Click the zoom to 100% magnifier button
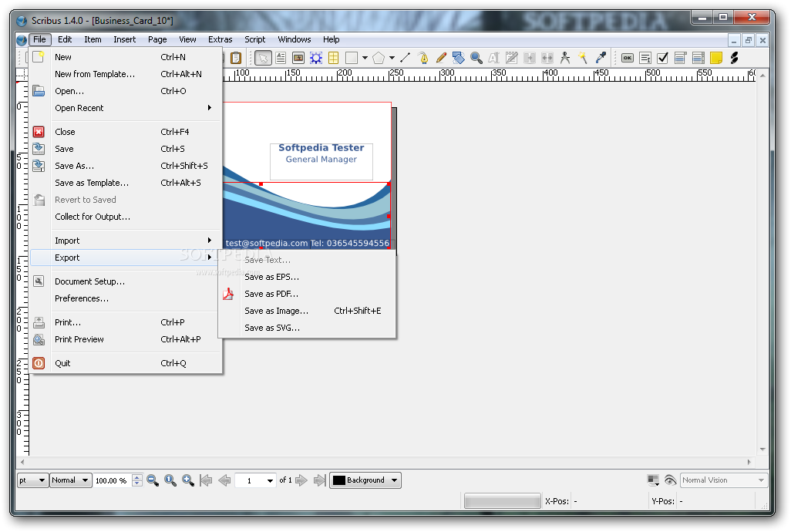The height and width of the screenshot is (532, 791). point(170,480)
